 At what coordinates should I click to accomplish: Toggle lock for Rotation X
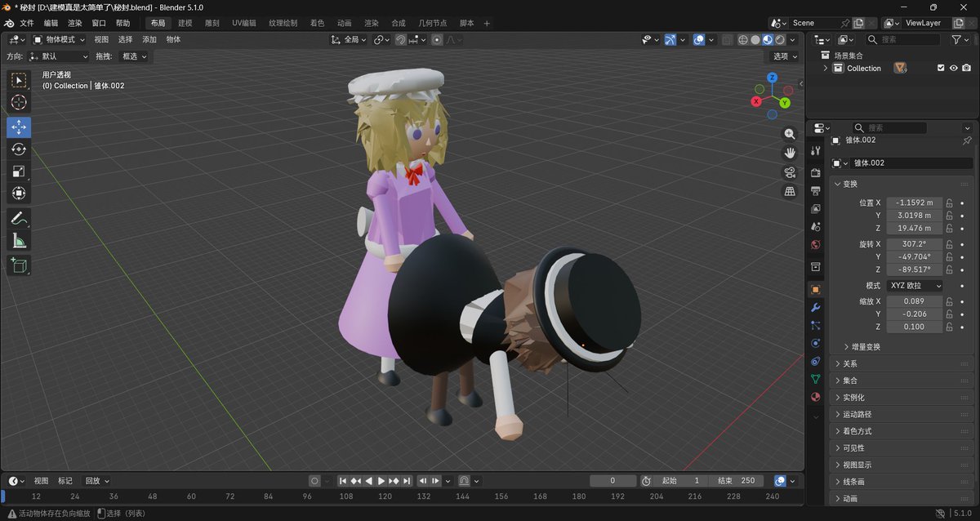pyautogui.click(x=950, y=244)
